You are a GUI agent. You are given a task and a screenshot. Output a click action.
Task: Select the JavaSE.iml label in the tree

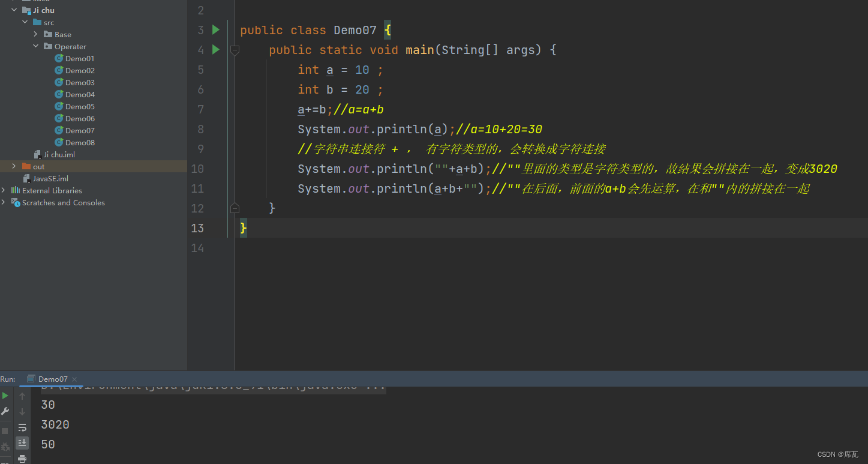[50, 178]
